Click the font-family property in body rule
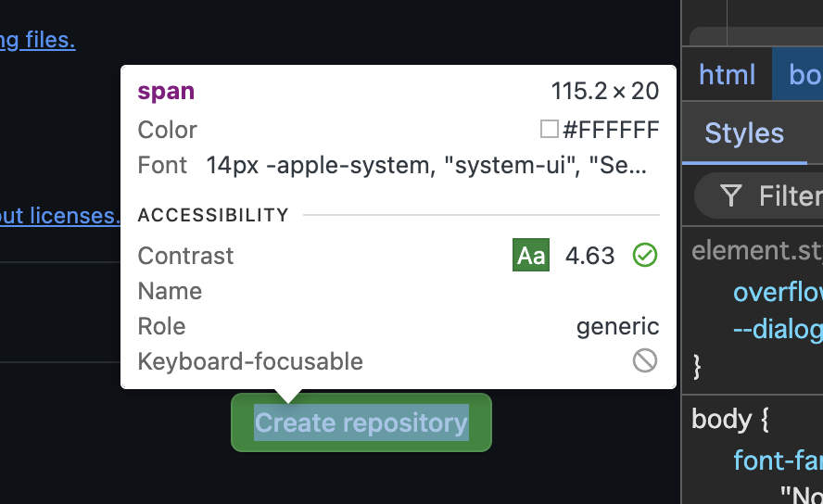Viewport: 823px width, 504px height. (x=778, y=460)
